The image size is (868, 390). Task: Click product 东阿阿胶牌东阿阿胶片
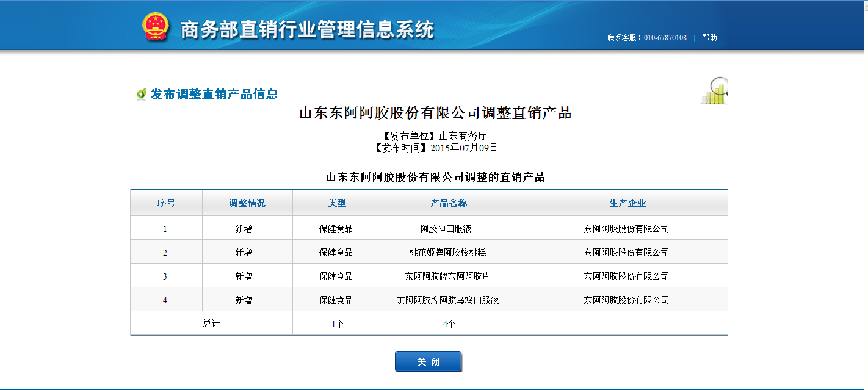pos(447,276)
